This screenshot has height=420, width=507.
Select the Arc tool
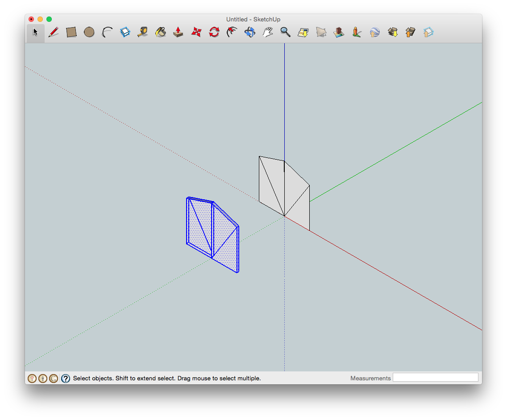click(107, 32)
